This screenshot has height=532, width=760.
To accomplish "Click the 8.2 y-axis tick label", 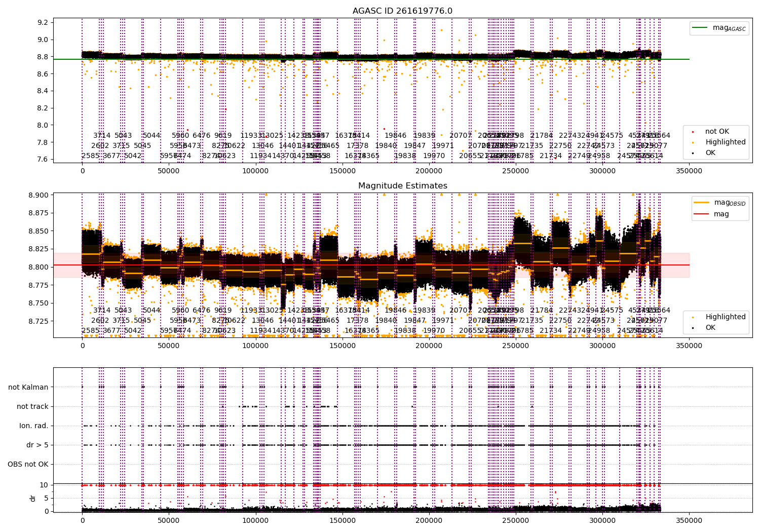I will [x=43, y=108].
